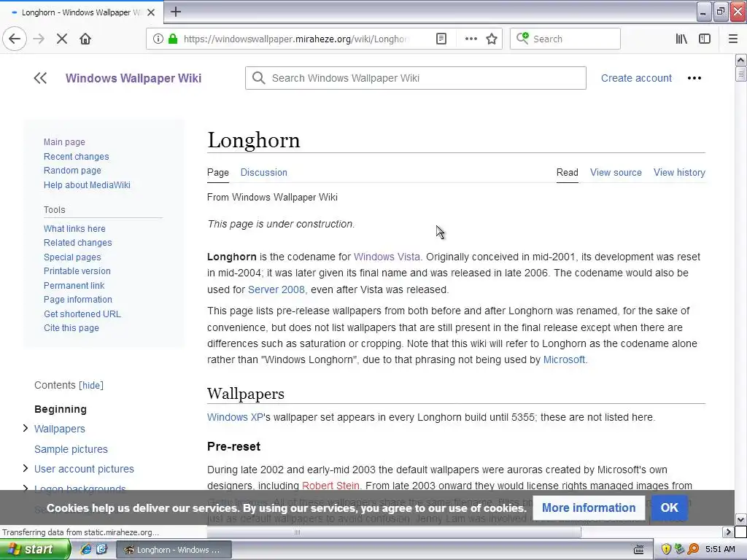Expand the User account pictures entry
Viewport: 747px width, 560px height.
tap(26, 469)
